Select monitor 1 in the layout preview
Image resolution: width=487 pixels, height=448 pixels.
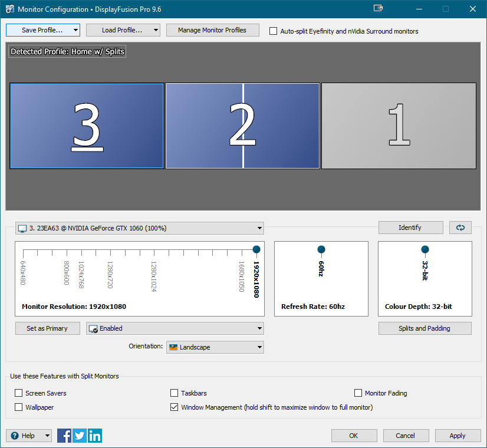[x=398, y=125]
